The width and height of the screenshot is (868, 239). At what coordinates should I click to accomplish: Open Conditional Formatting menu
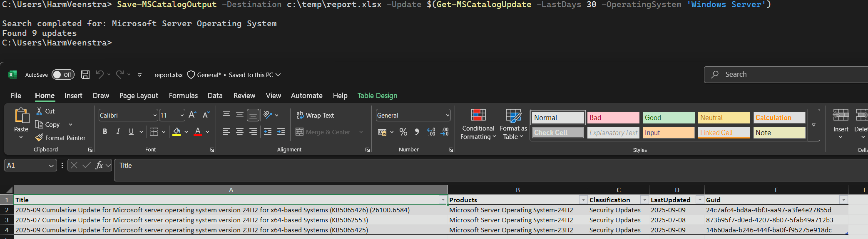(x=478, y=124)
